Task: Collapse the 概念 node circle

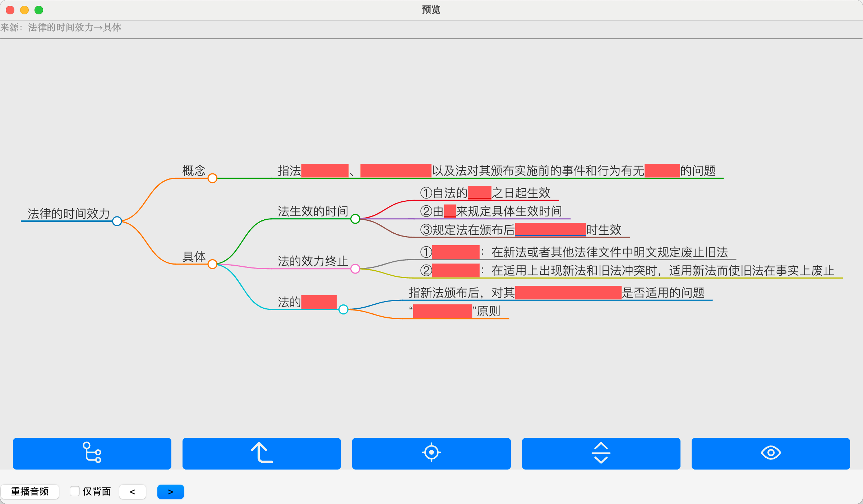Action: 212,178
